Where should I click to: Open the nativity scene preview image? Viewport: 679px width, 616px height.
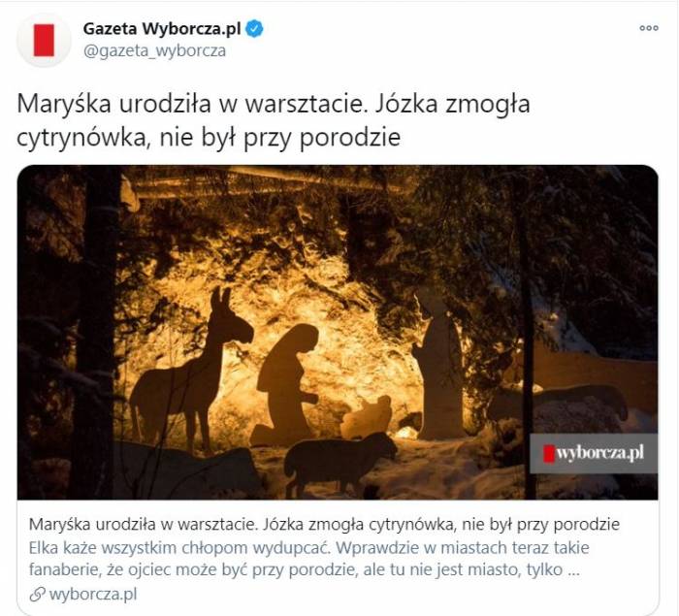[338, 333]
